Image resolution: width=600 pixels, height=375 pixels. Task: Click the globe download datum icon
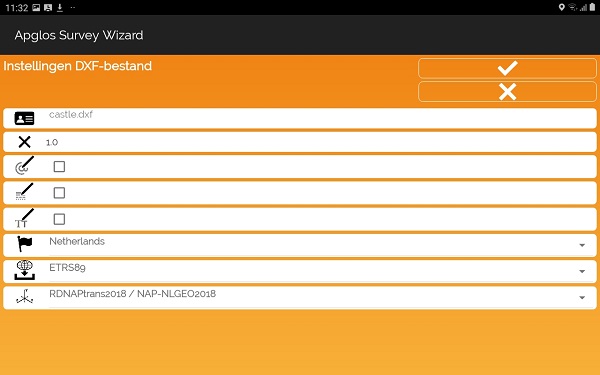point(24,270)
